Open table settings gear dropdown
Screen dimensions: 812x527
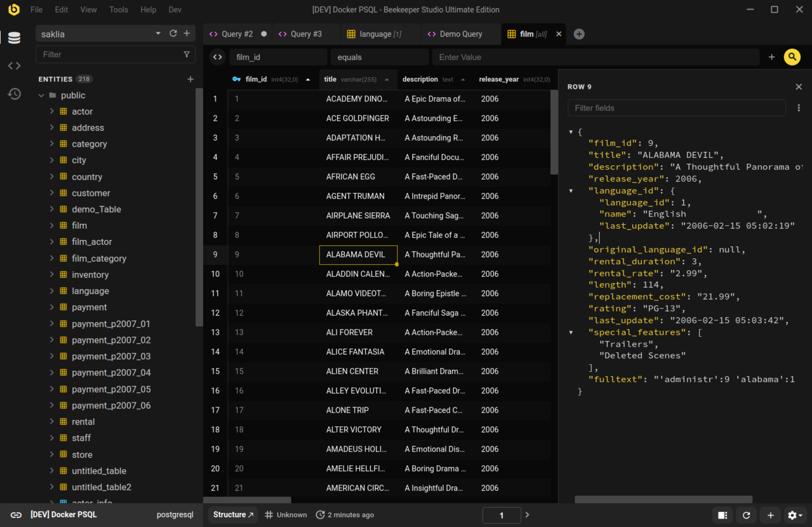pos(795,515)
